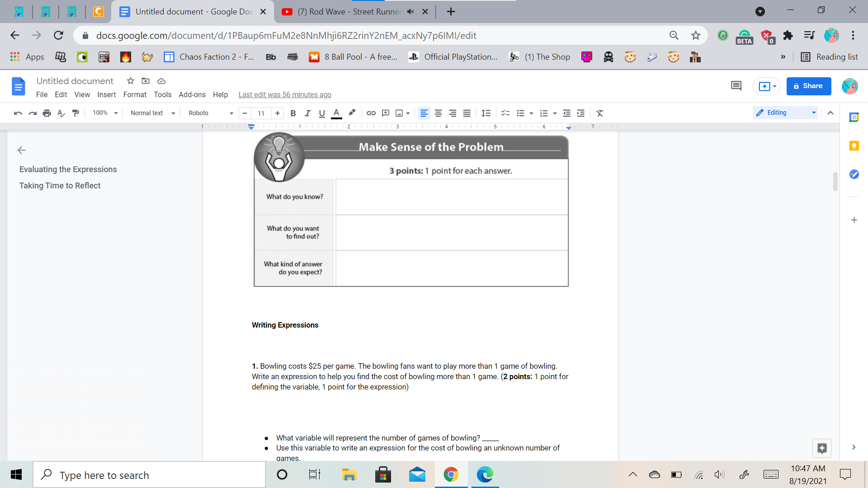Toggle bold formatting

(x=293, y=113)
